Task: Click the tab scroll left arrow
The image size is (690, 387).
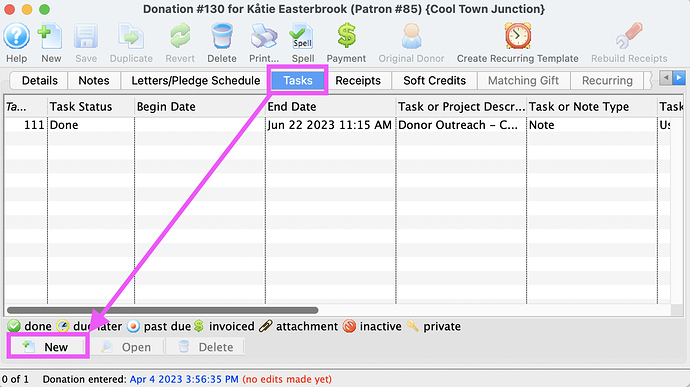Action: pyautogui.click(x=666, y=78)
